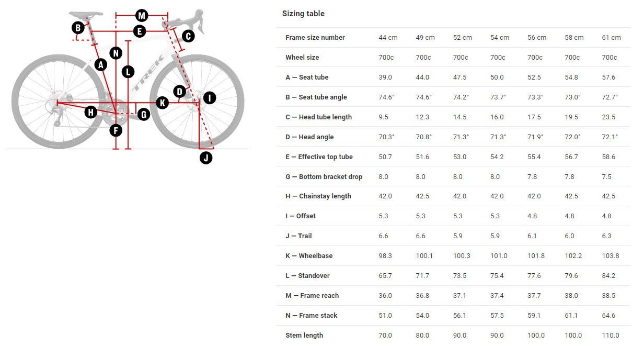Click the 'N — Frame stack' row label
This screenshot has height=346, width=644.
coord(311,316)
